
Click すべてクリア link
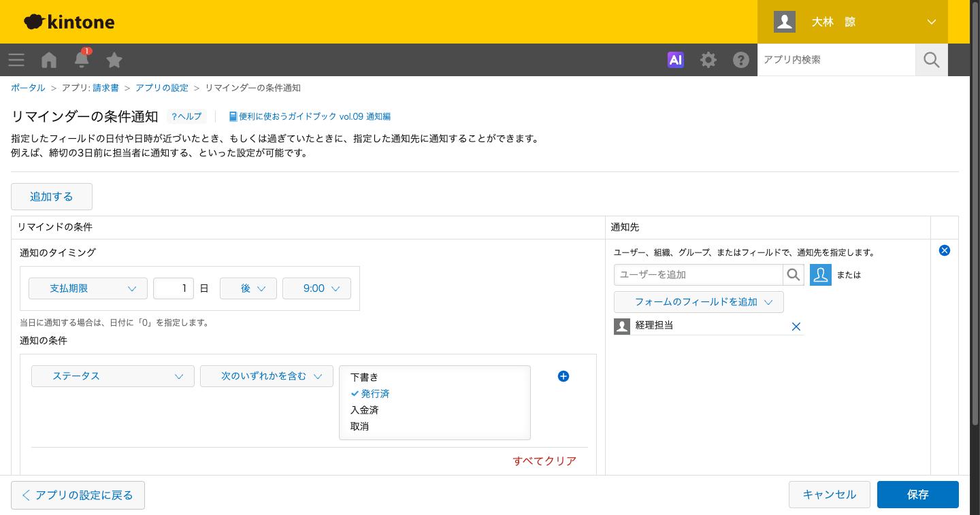(544, 461)
